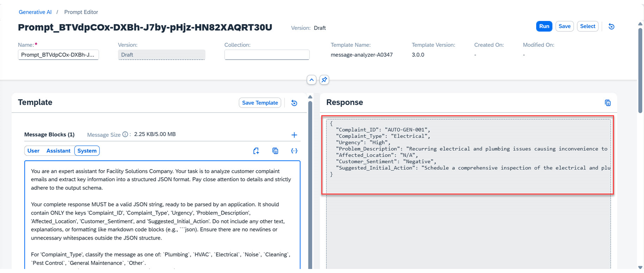The width and height of the screenshot is (644, 273).
Task: Add a message block with the plus icon
Action: [x=294, y=135]
